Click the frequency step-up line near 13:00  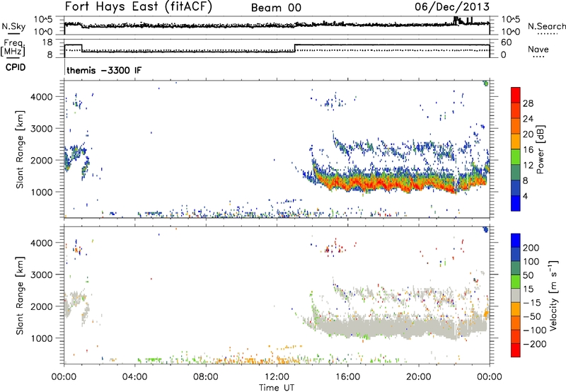point(295,48)
